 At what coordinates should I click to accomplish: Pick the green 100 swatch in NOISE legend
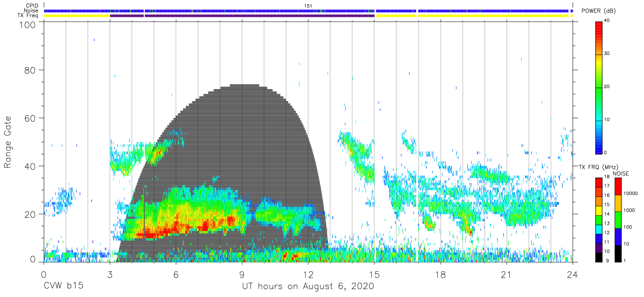618,220
